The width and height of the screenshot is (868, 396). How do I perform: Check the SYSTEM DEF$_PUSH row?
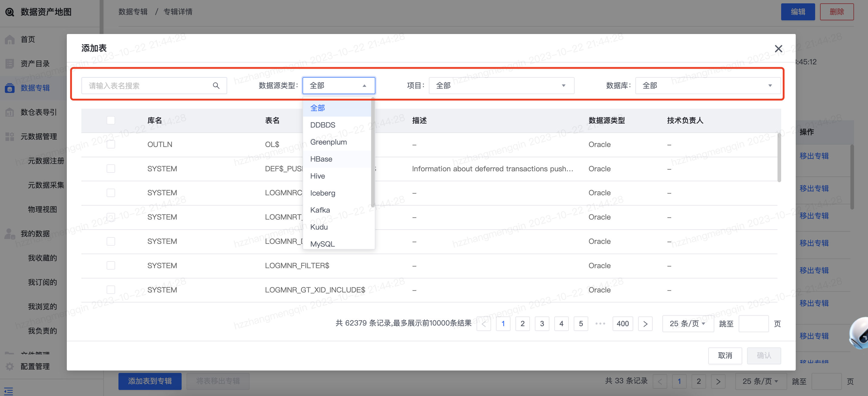click(x=111, y=169)
